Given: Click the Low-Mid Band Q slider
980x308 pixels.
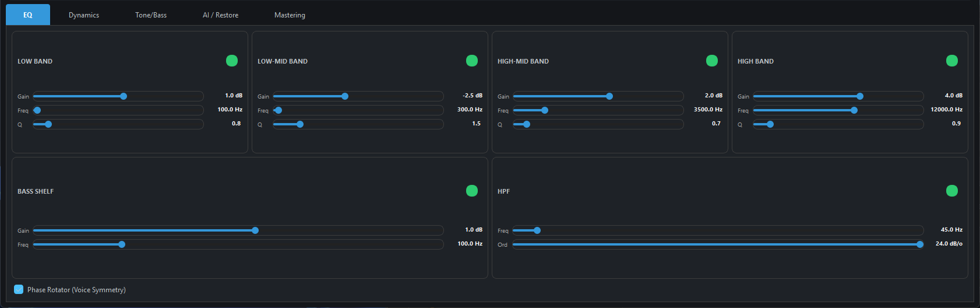Looking at the screenshot, I should click(358, 124).
